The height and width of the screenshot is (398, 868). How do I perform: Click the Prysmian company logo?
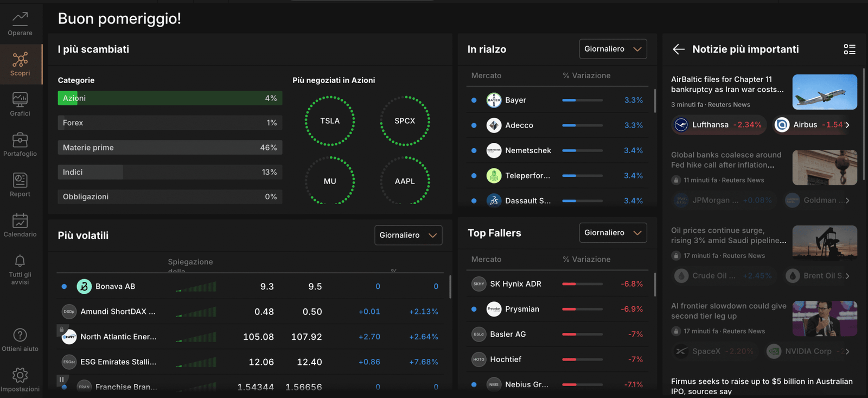point(494,309)
